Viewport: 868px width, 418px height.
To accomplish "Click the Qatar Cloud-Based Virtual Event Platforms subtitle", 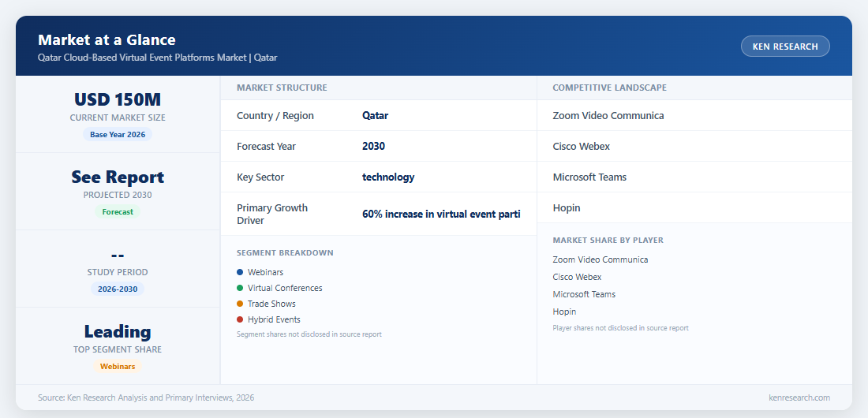I will pos(157,58).
